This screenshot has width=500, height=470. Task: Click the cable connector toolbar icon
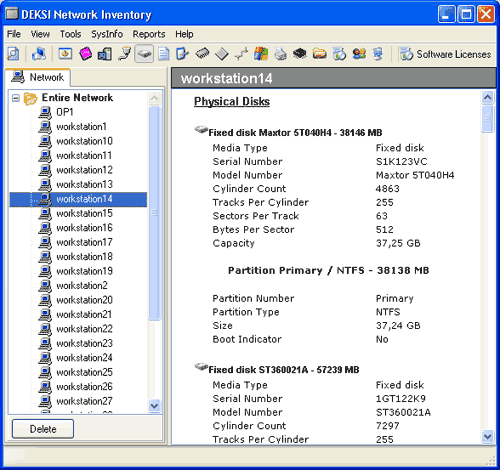click(124, 54)
